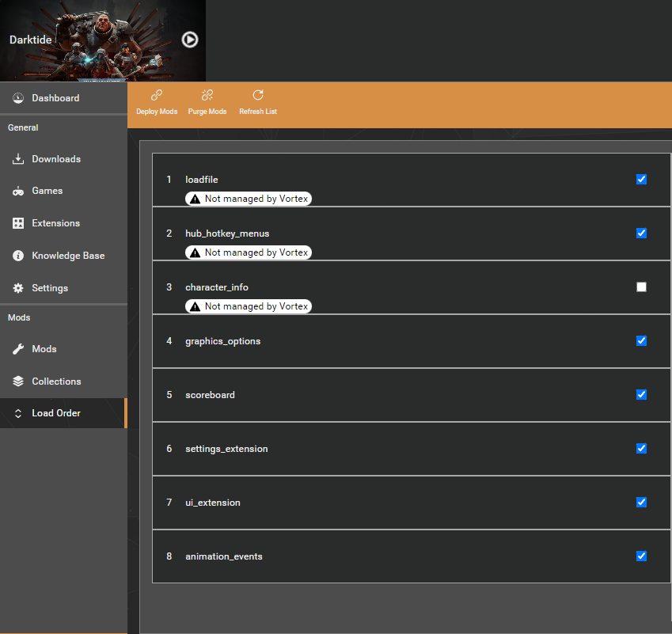Open the Knowledge Base
The image size is (672, 634).
(x=68, y=256)
